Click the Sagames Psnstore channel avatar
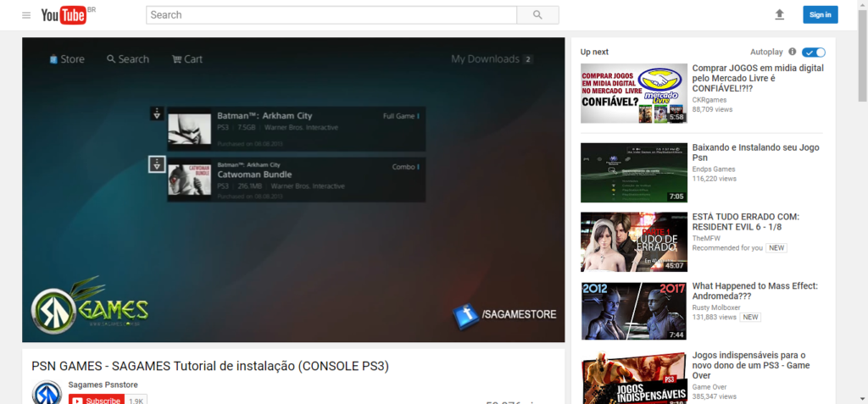 pos(47,392)
